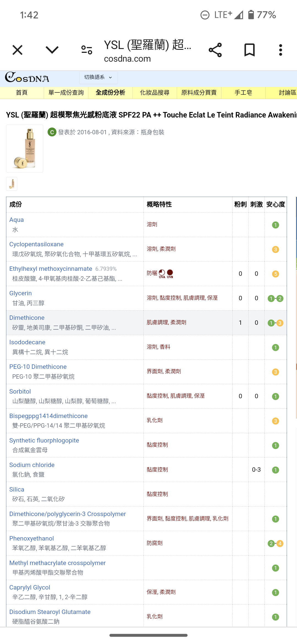Viewport: 297px width, 644px height.
Task: Open the Synthetic fluorphlogopite link
Action: point(44,441)
